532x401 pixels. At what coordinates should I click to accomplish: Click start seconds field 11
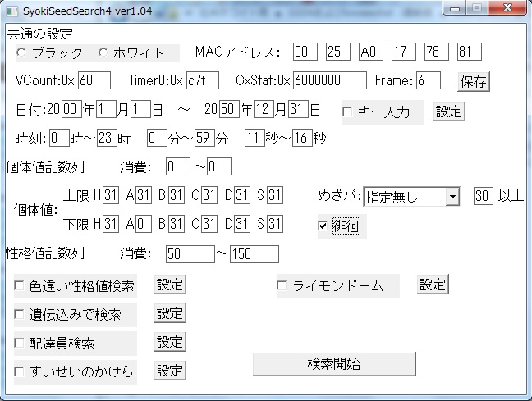255,138
